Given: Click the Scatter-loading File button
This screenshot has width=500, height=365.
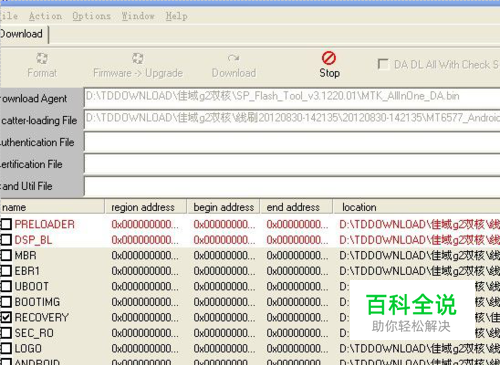Looking at the screenshot, I should (41, 120).
